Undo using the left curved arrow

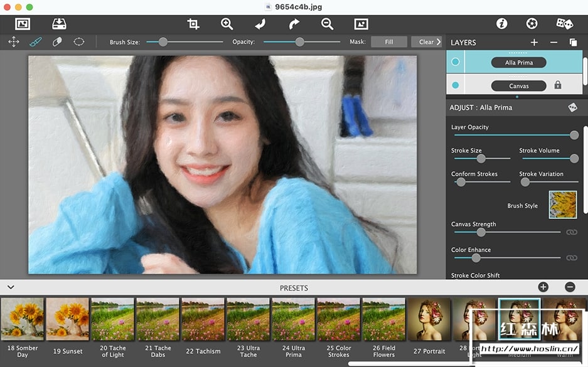click(260, 24)
